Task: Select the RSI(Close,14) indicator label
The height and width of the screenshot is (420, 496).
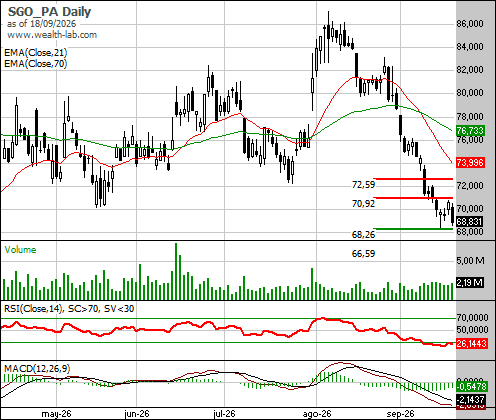Action: point(33,309)
